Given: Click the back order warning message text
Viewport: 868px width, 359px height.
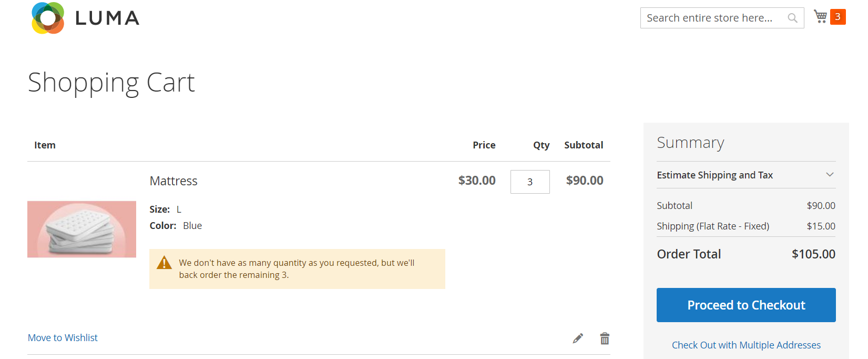Looking at the screenshot, I should click(297, 269).
